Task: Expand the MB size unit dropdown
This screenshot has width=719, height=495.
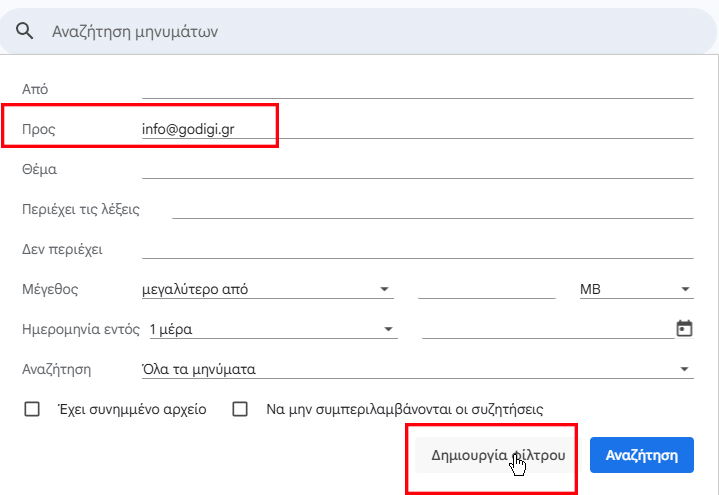Action: click(636, 290)
